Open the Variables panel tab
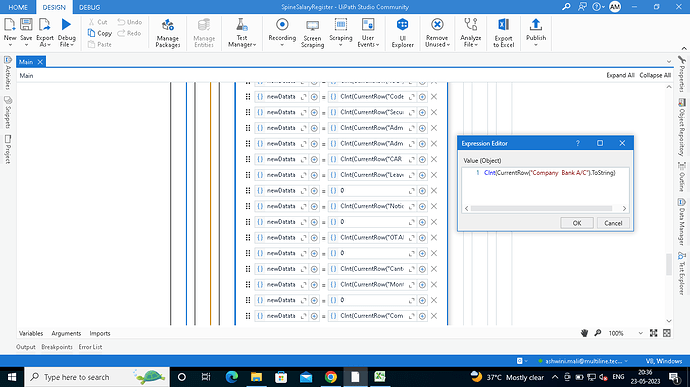The width and height of the screenshot is (690, 387). pos(31,333)
